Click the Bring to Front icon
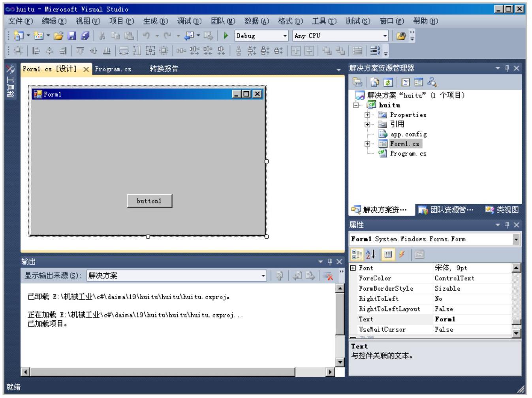Viewport: 532px width, 398px height. 327,51
